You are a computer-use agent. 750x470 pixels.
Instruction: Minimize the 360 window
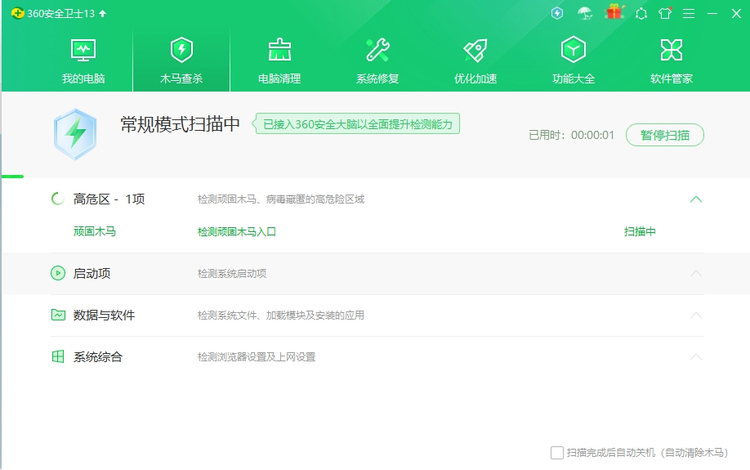coord(712,13)
